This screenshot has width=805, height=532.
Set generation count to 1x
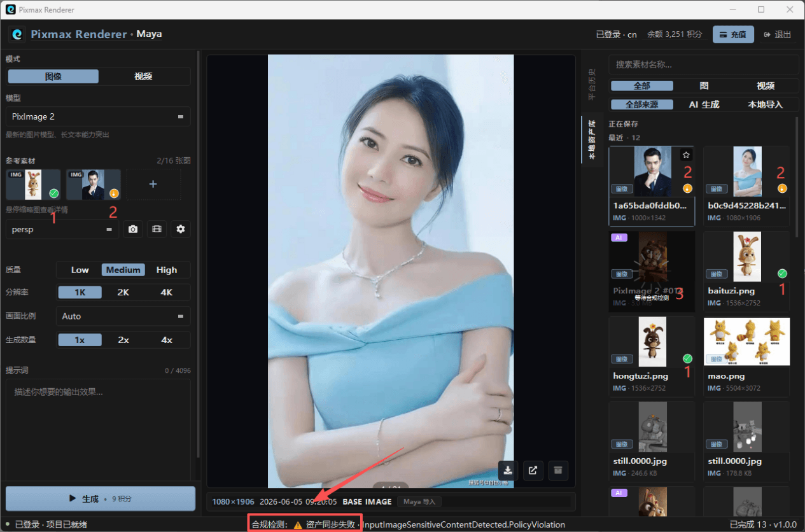(80, 340)
